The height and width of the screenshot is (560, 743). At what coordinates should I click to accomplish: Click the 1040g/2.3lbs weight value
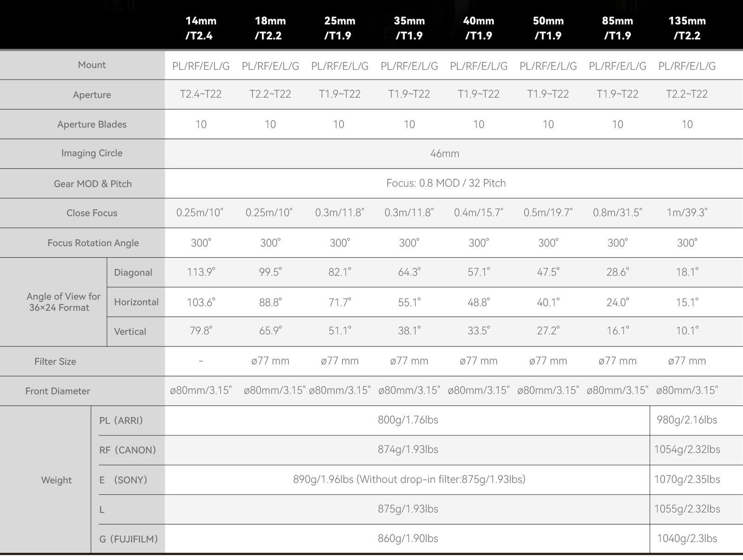click(687, 539)
